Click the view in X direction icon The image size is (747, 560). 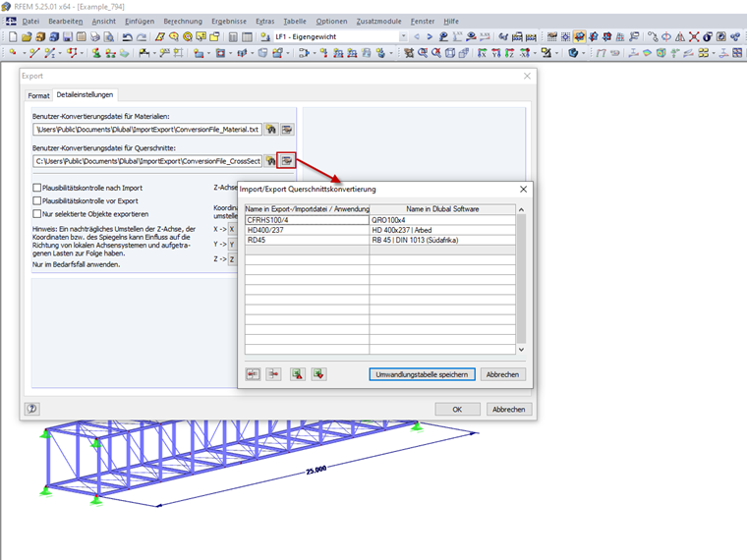(483, 53)
